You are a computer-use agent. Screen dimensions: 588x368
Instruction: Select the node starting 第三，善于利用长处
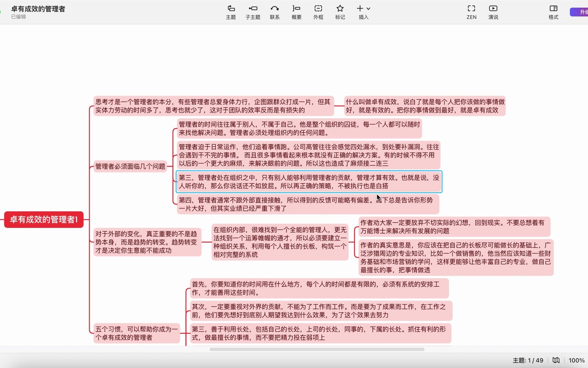[321, 333]
